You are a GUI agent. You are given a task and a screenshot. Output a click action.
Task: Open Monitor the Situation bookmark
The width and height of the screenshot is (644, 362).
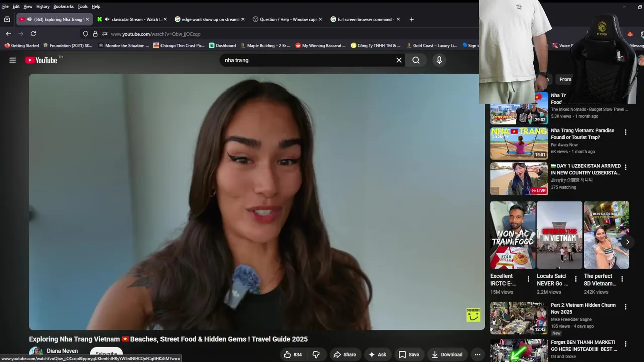pos(123,45)
